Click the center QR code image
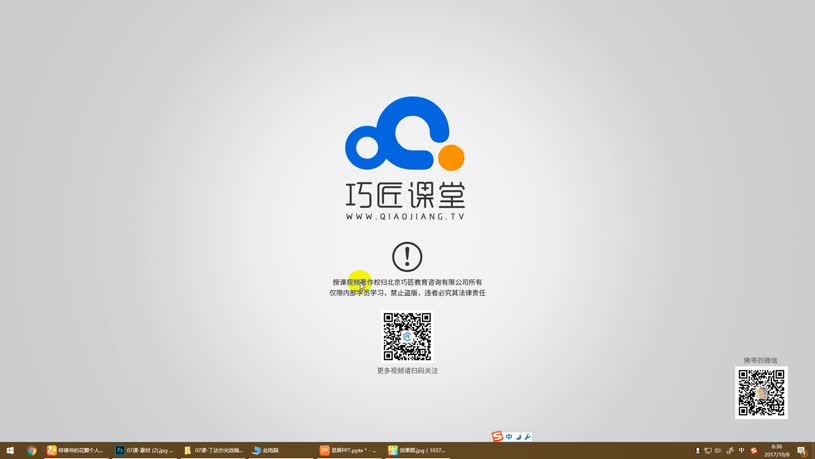The image size is (815, 459). 408,337
